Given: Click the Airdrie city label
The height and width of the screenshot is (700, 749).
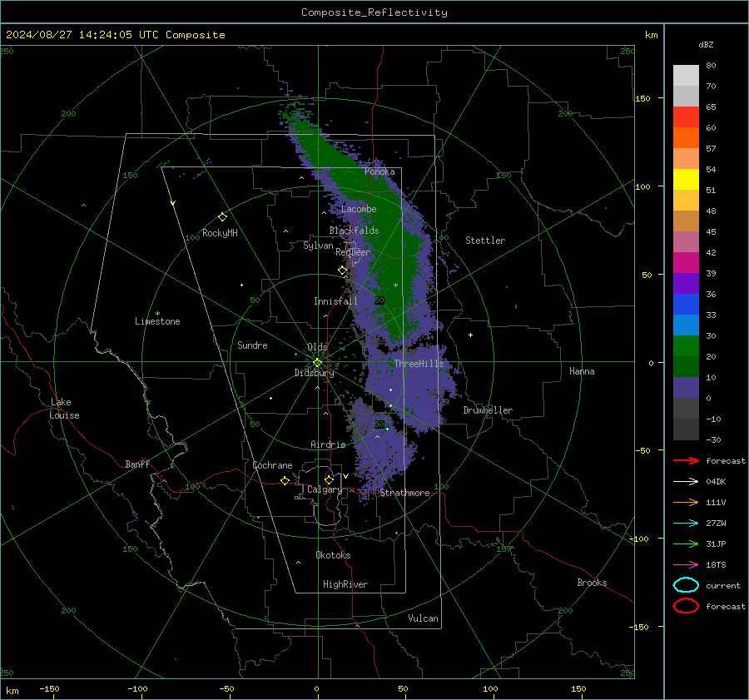Looking at the screenshot, I should 328,444.
